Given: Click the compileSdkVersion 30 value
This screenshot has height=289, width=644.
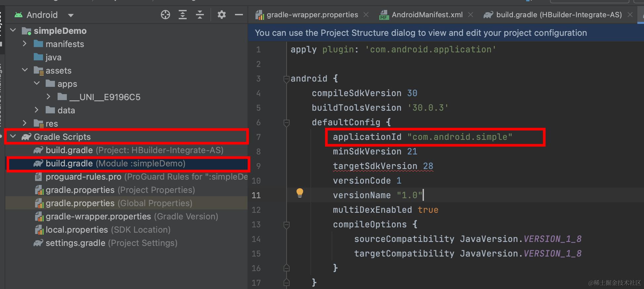Looking at the screenshot, I should 412,93.
